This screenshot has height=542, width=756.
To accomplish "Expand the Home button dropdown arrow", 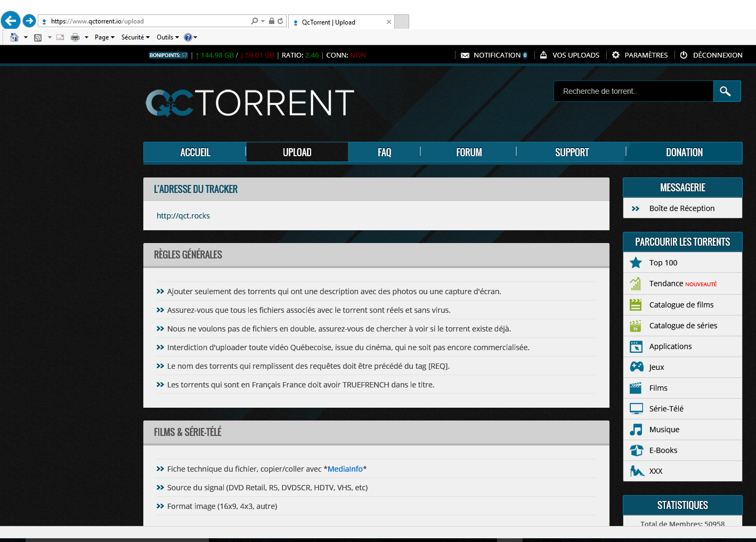I will (x=26, y=37).
